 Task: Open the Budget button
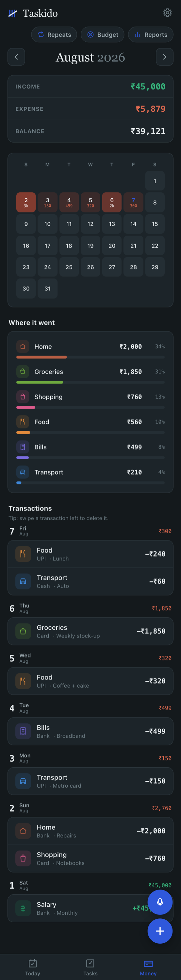coord(103,35)
